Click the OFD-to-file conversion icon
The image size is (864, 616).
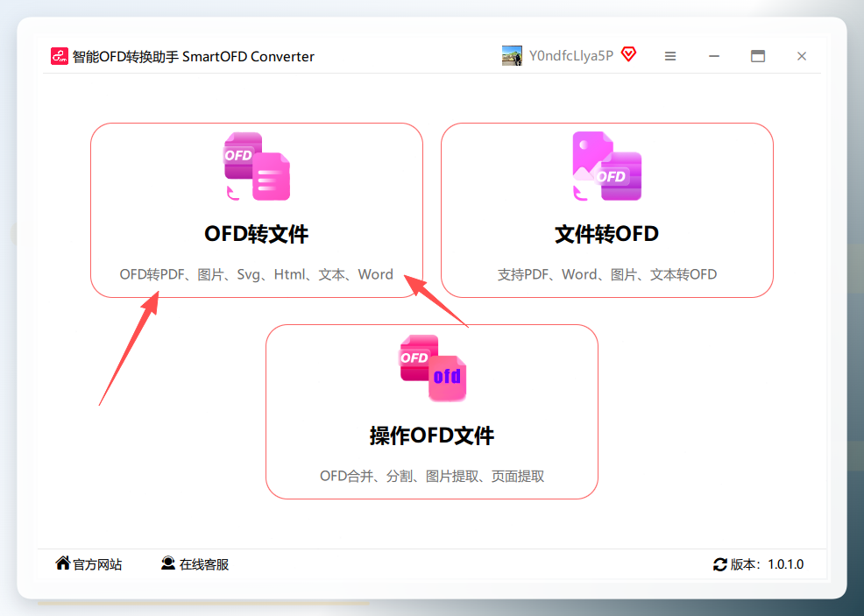[257, 166]
